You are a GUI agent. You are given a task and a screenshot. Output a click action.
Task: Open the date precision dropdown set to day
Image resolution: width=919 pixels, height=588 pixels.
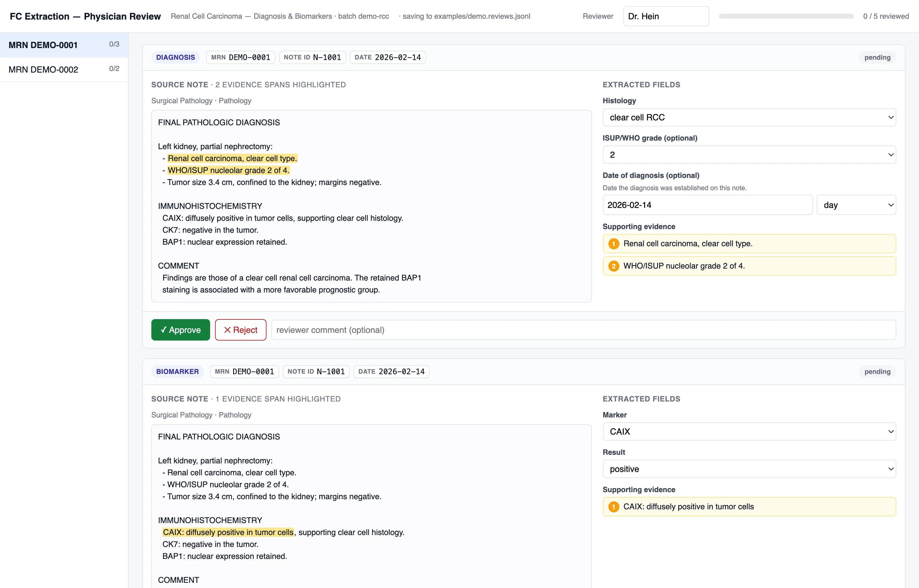856,205
